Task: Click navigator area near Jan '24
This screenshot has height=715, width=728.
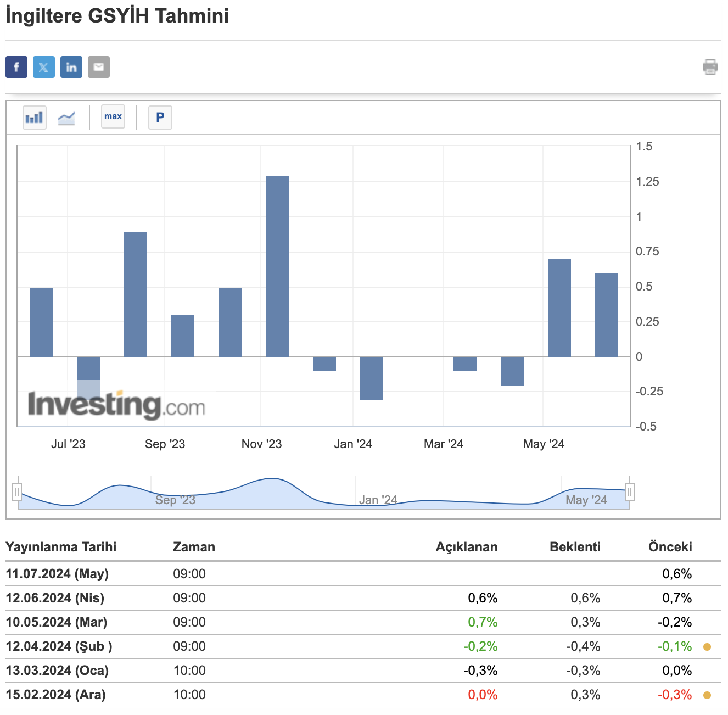Action: [x=378, y=500]
